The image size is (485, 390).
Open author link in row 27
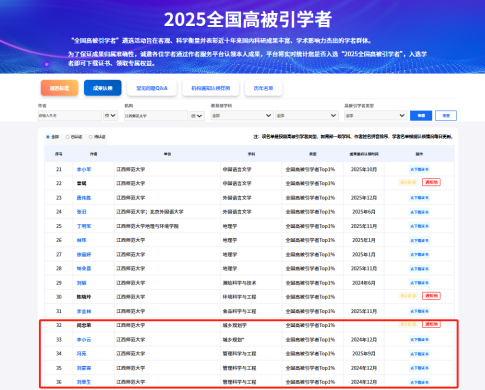(84, 254)
